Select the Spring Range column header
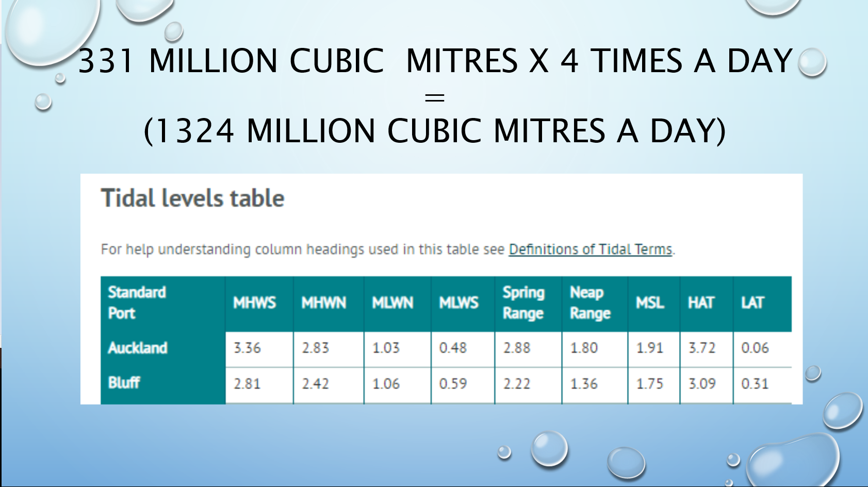 point(523,303)
